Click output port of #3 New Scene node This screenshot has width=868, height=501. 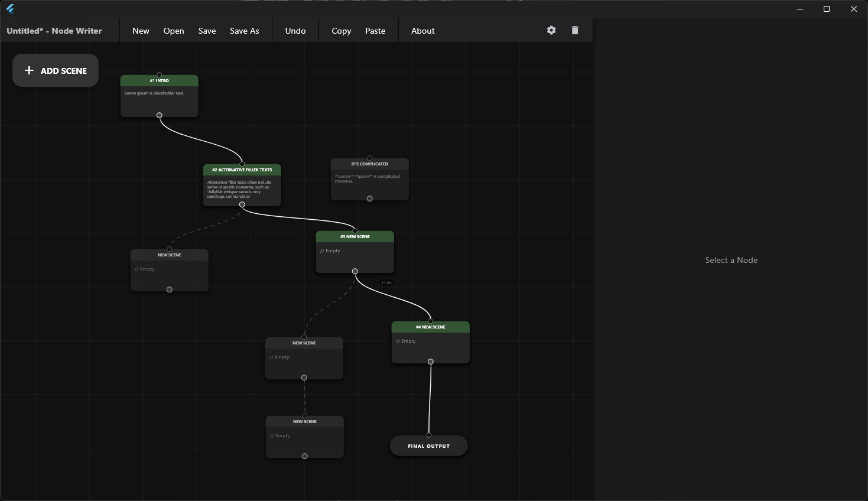(x=355, y=271)
